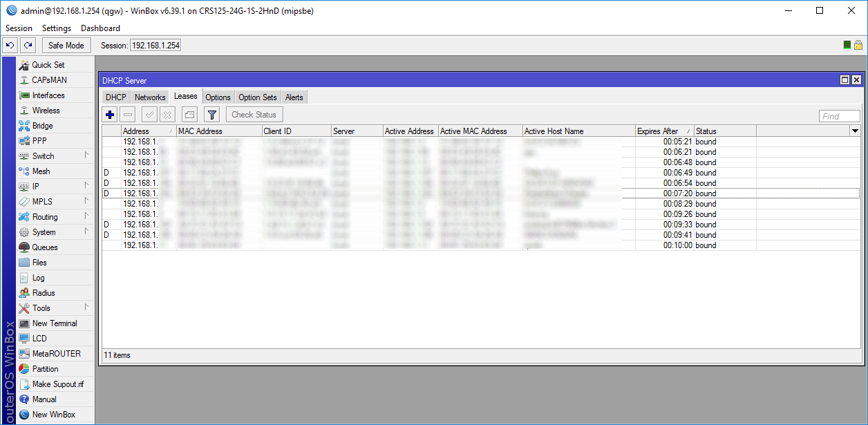
Task: Click the green status indicator icon
Action: (x=847, y=46)
